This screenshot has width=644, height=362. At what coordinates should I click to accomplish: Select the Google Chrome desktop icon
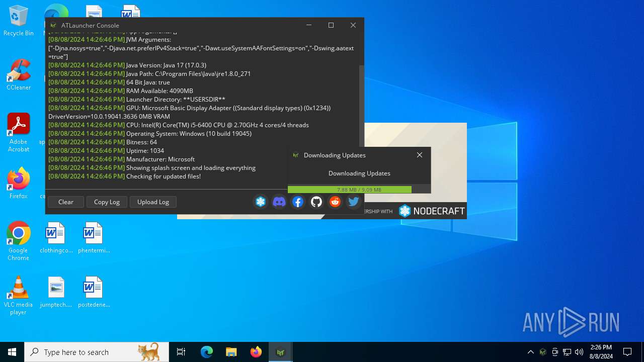(x=19, y=241)
